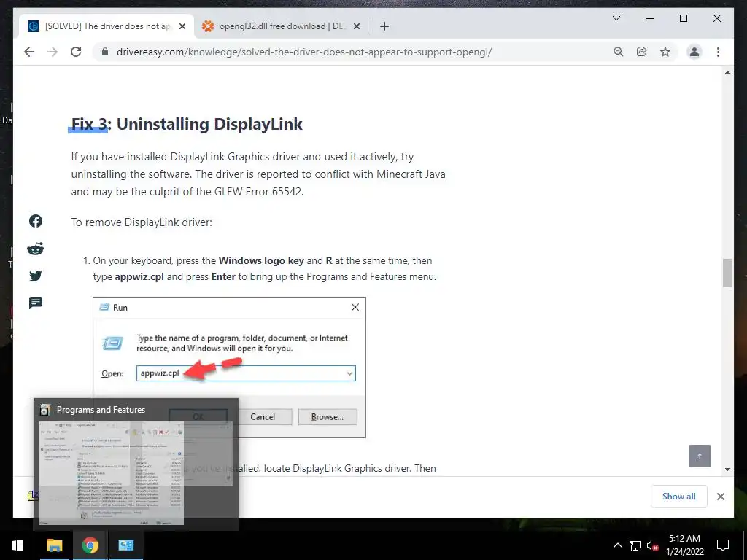
Task: Show hidden system tray icons
Action: pos(617,545)
